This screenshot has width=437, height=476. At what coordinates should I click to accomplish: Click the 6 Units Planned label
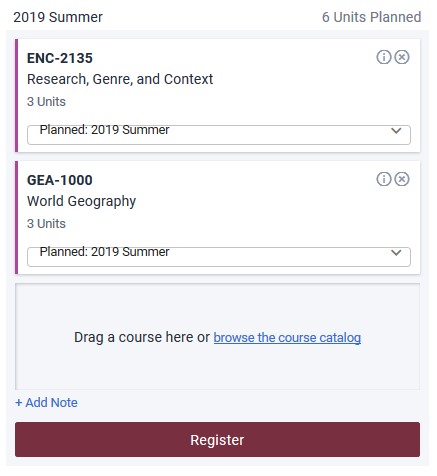372,17
